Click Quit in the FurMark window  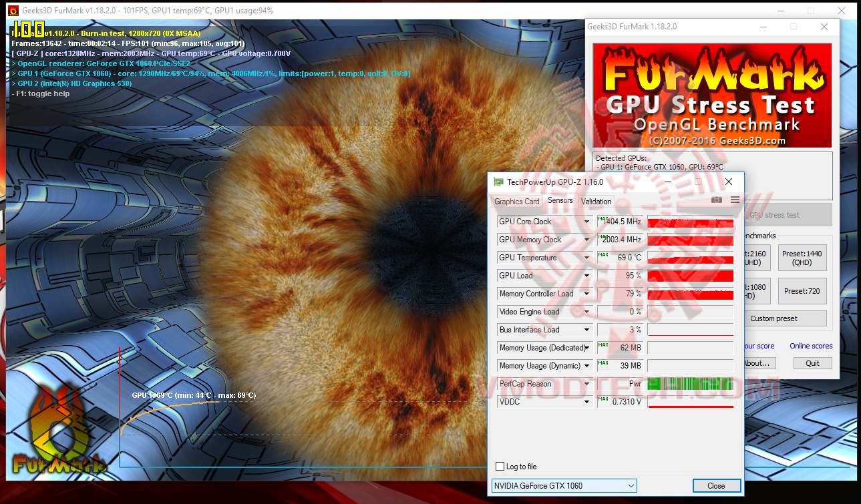812,363
